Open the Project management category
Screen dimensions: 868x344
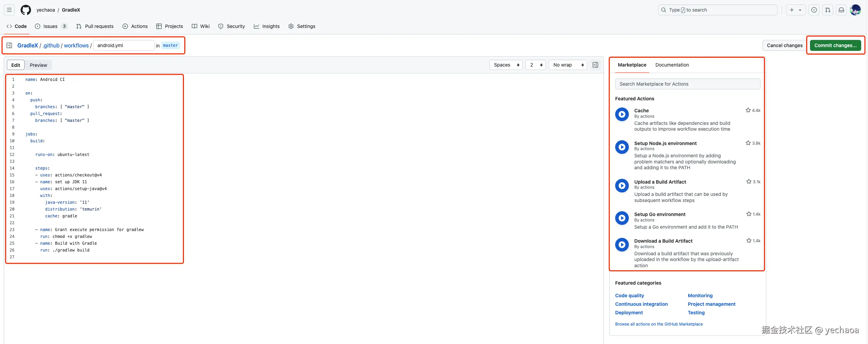coord(711,304)
